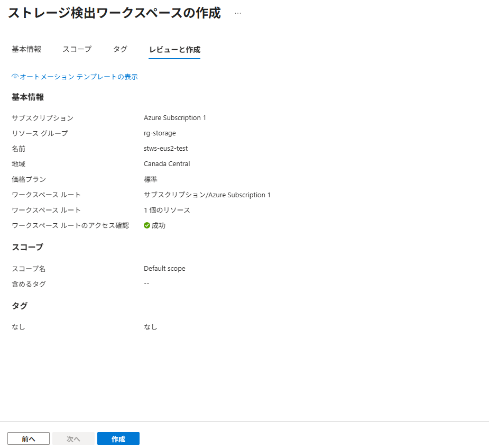Click the スコープ section heading
This screenshot has width=489, height=448.
[27, 247]
